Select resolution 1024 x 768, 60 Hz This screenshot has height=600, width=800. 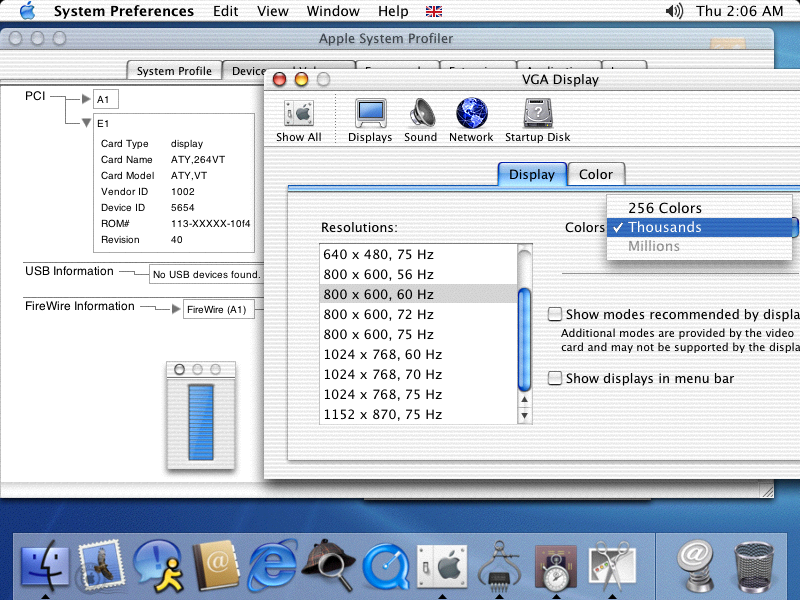(x=418, y=354)
